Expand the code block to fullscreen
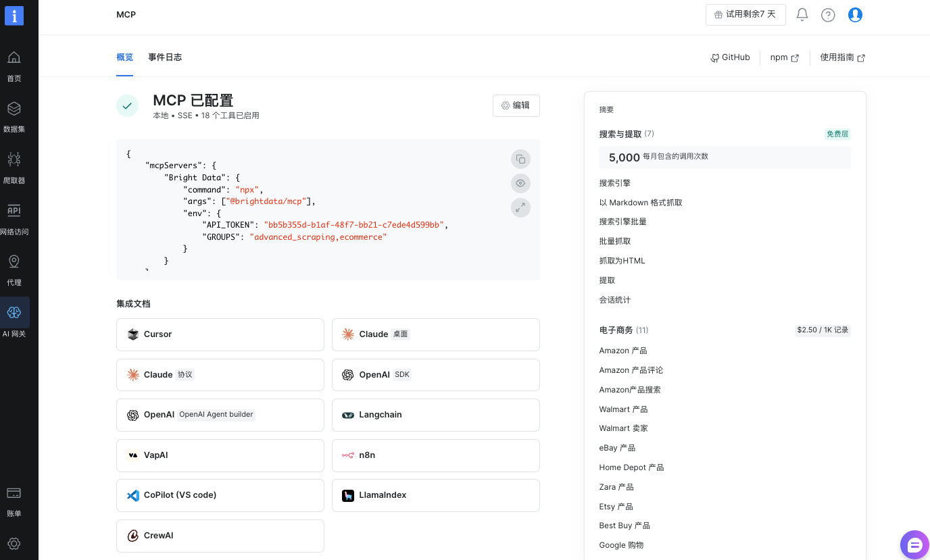Image resolution: width=930 pixels, height=560 pixels. [x=520, y=207]
